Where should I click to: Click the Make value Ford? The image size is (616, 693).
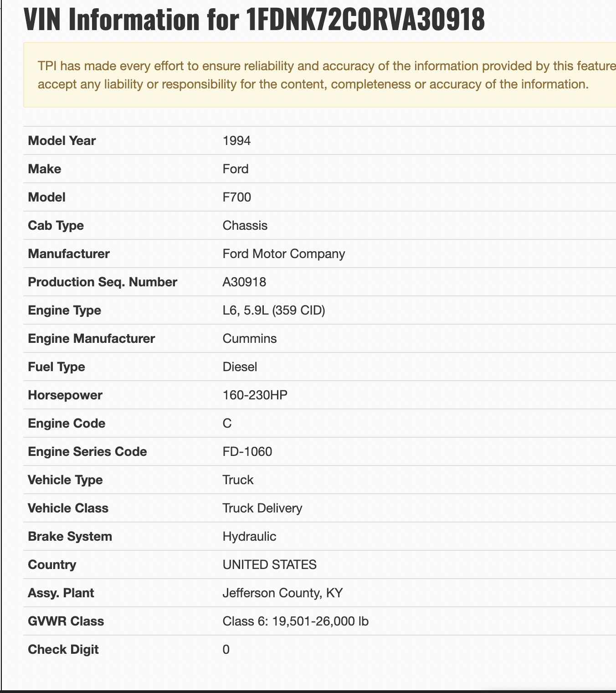click(236, 169)
